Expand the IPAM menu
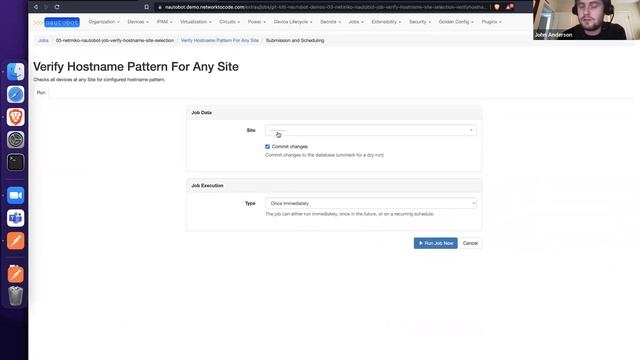640x360 pixels. pyautogui.click(x=164, y=22)
